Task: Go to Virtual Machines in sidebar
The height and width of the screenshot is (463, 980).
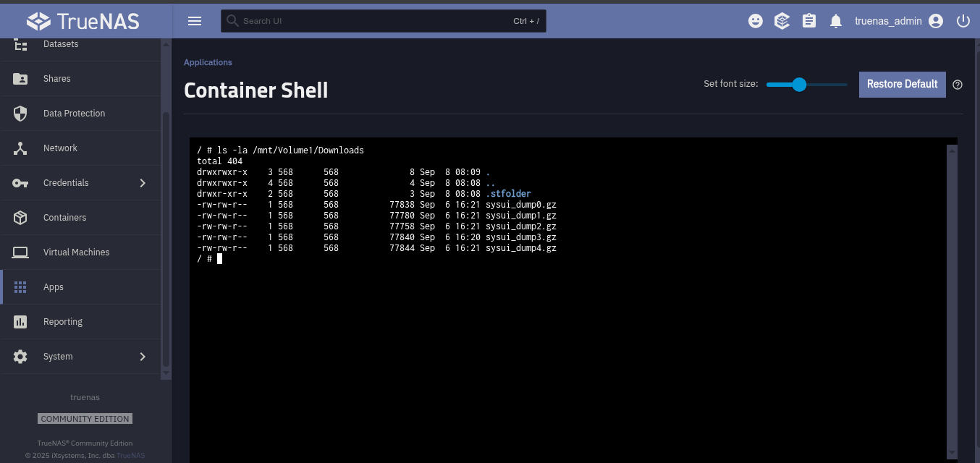Action: pos(76,252)
